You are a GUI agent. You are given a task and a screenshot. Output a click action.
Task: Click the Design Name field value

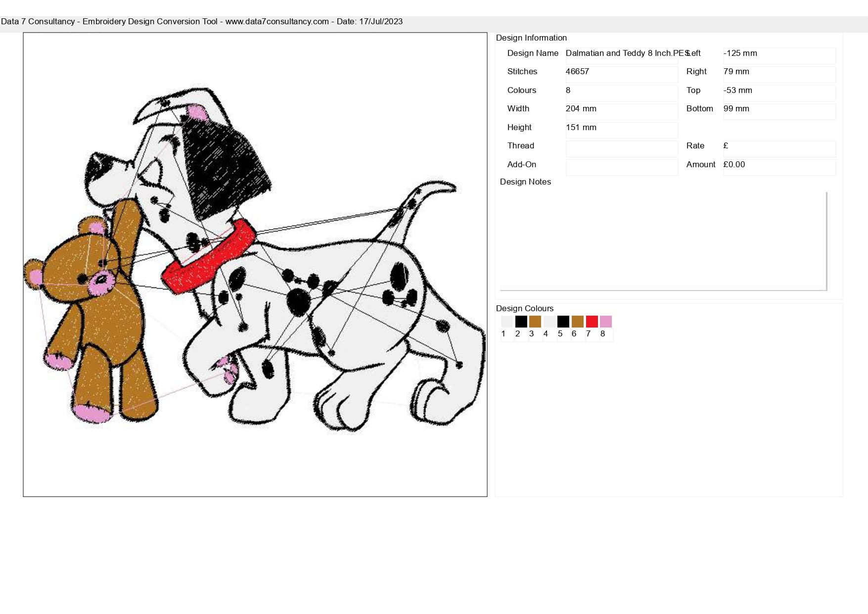[622, 56]
